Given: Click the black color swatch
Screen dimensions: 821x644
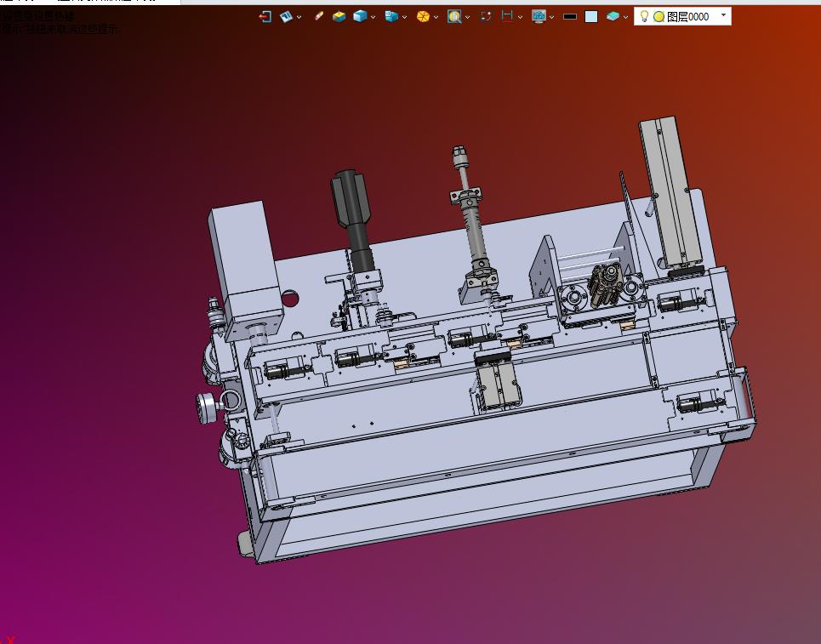Looking at the screenshot, I should pos(570,17).
